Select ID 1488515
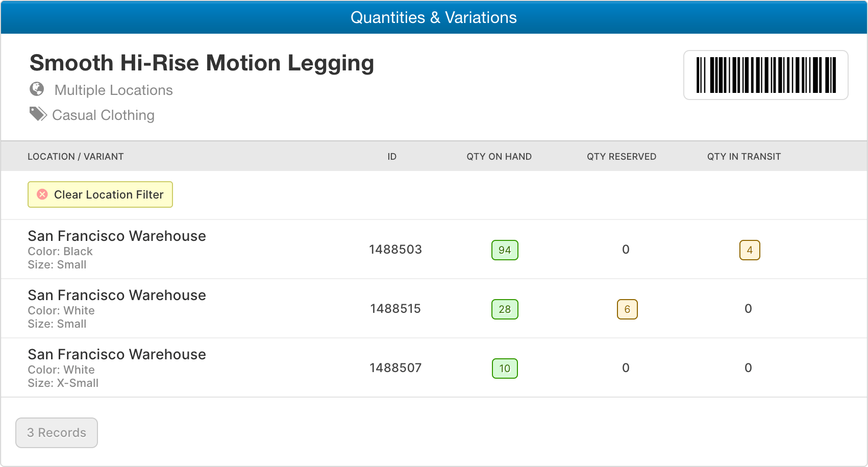 (395, 309)
